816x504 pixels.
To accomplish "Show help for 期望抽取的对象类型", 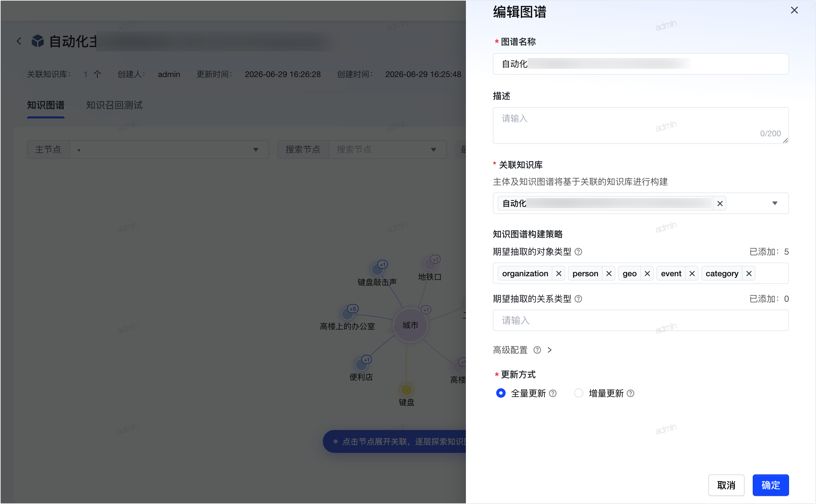I will tap(578, 252).
